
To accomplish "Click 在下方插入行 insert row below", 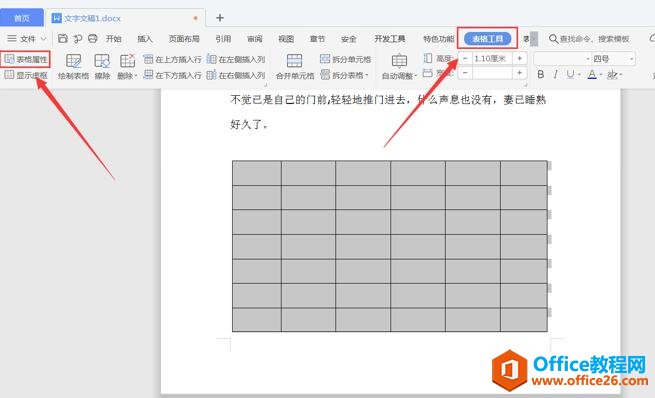I will (172, 75).
